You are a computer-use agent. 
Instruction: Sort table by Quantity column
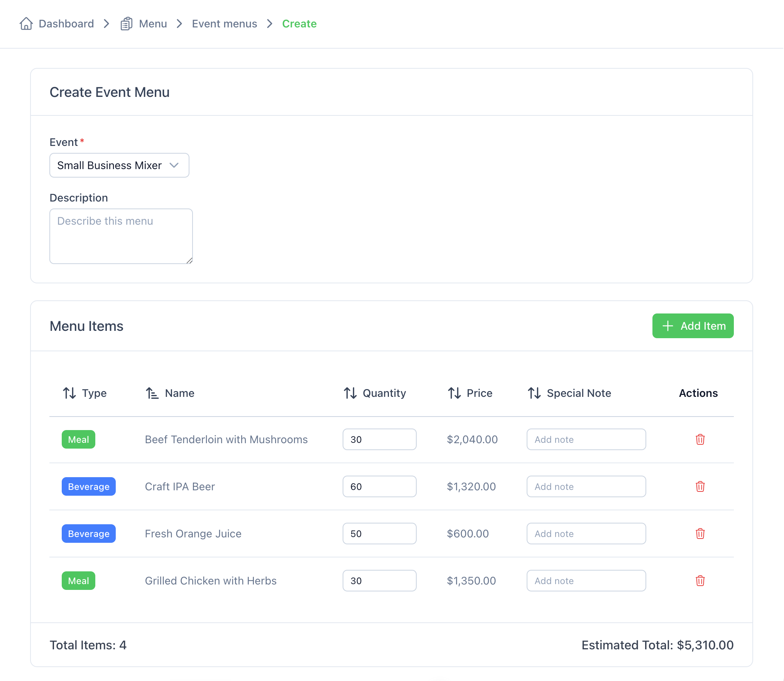(375, 393)
